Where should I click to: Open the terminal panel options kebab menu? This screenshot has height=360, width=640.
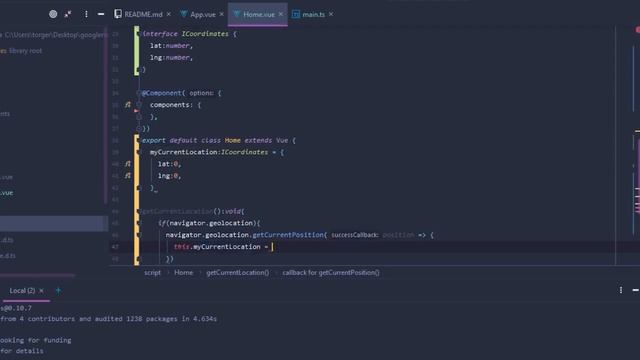[x=621, y=290]
